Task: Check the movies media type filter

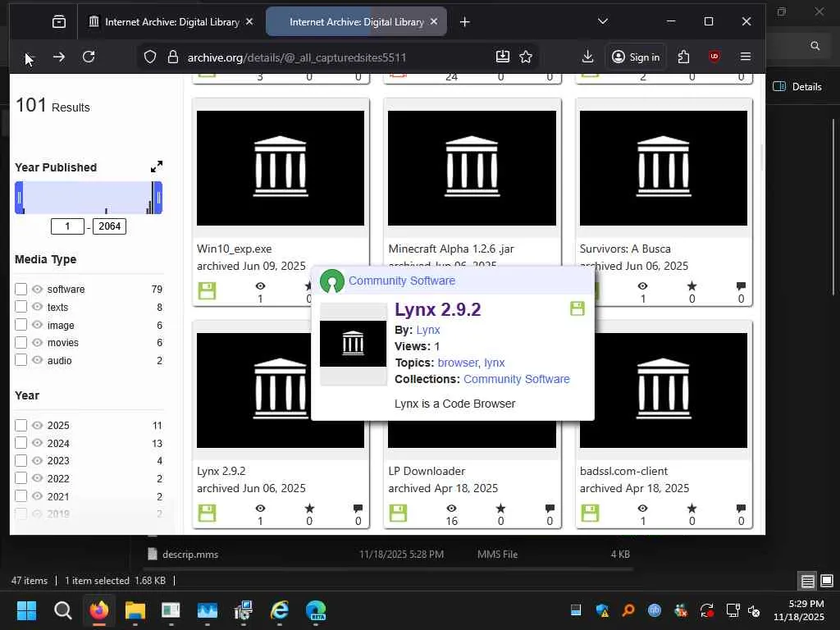Action: 21,343
